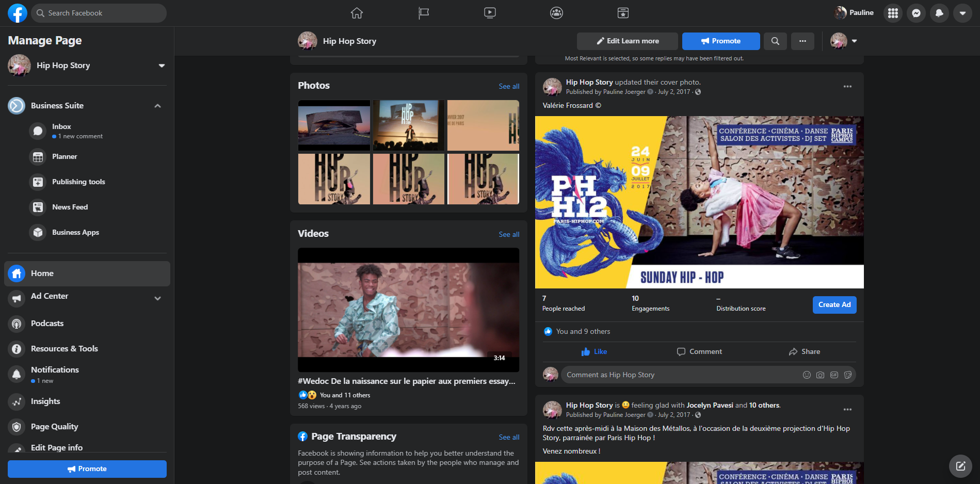
Task: Insert an emoji in comment box
Action: [x=807, y=375]
